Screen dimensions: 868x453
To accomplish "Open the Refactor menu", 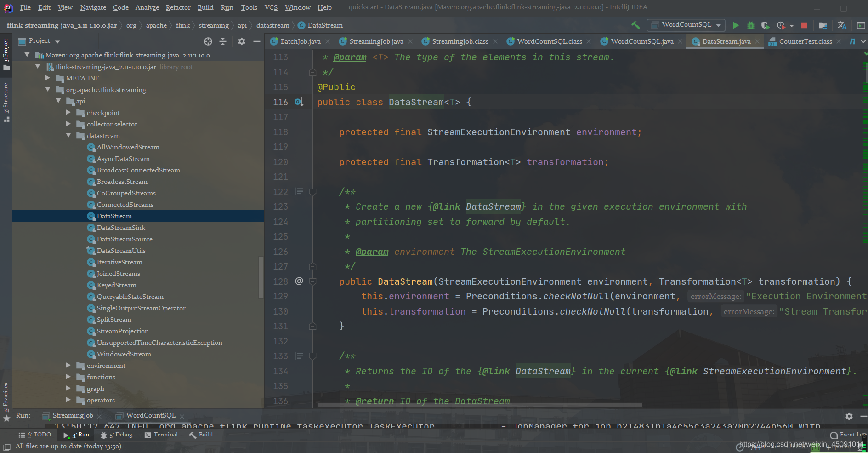I will tap(178, 7).
